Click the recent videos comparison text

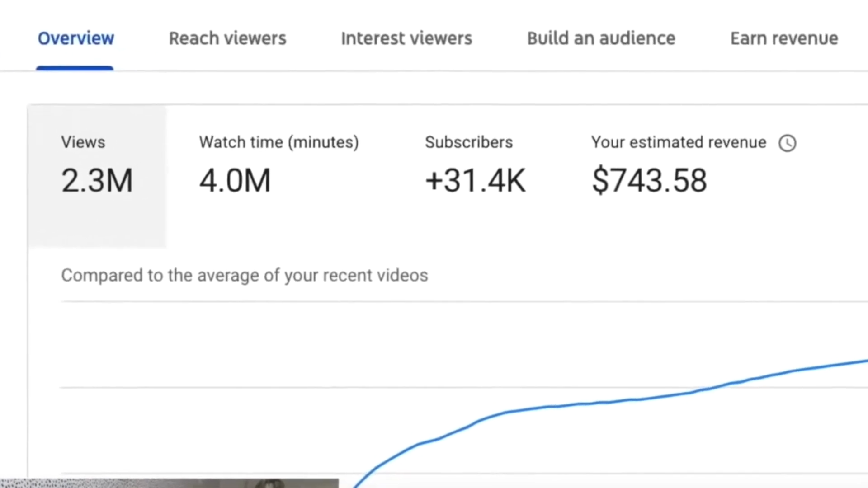coord(244,275)
